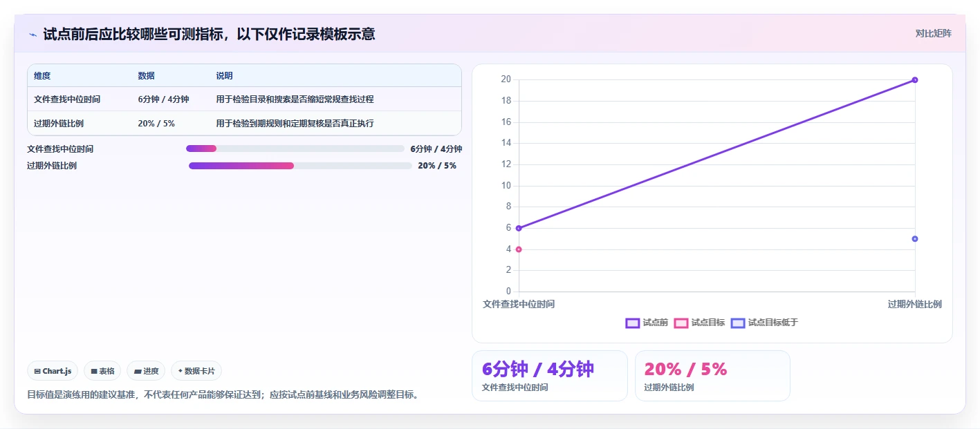Viewport: 980px width, 429px height.
Task: Click the 6分钟 / 4分钟 data card
Action: 550,376
